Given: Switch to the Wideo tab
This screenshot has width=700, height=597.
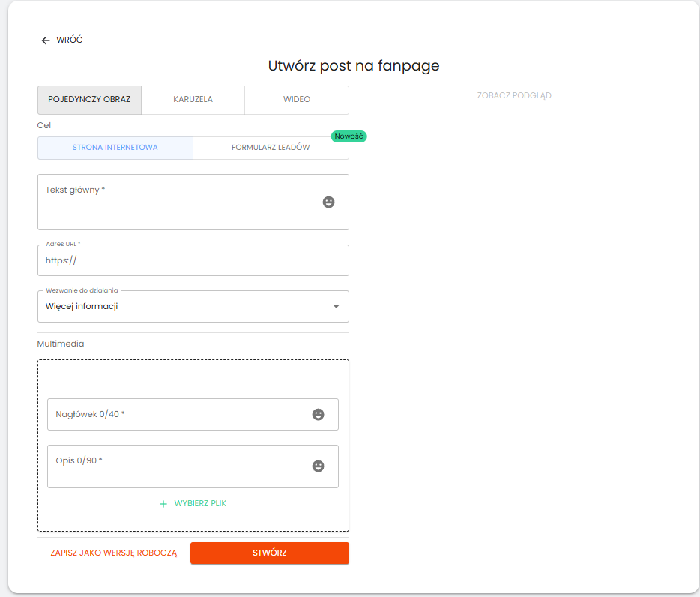Looking at the screenshot, I should (x=296, y=100).
